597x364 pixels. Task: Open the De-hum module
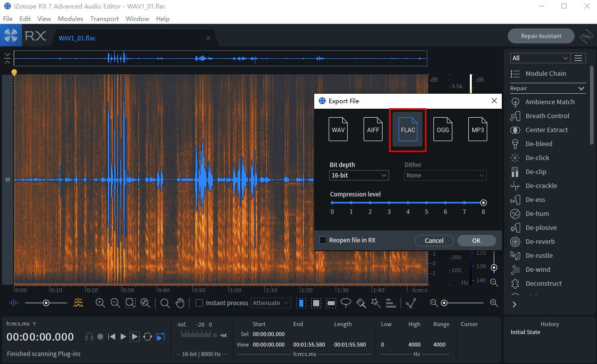535,213
